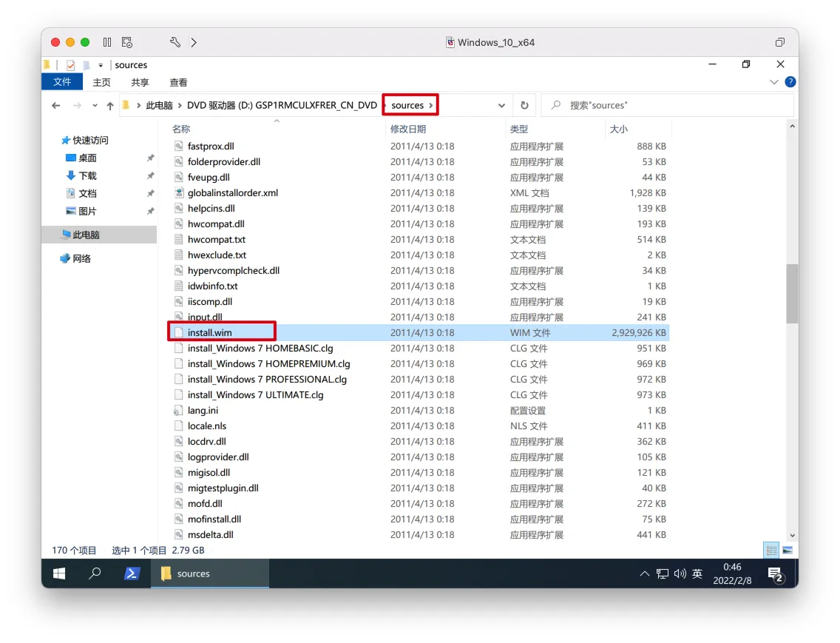
Task: Click the vertical scrollbar thumb
Action: (x=792, y=293)
